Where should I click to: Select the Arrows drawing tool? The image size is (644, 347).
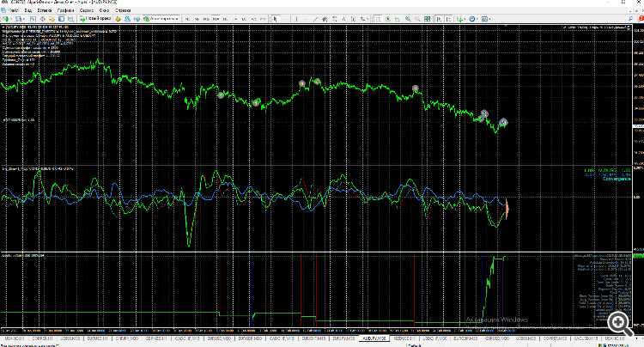(x=362, y=19)
